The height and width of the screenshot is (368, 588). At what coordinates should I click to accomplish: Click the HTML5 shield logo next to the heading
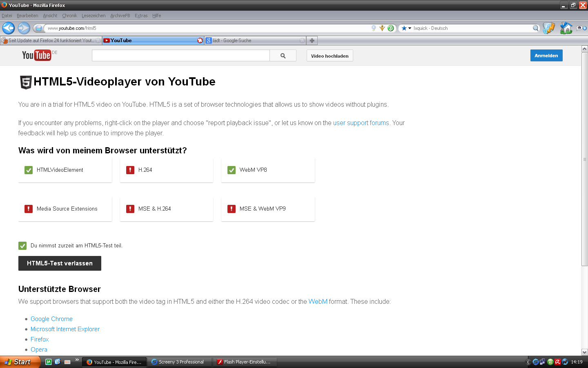click(x=26, y=82)
